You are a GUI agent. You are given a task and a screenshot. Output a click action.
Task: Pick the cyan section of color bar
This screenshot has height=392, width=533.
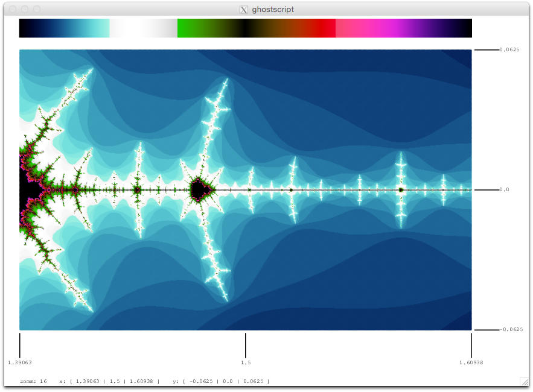pyautogui.click(x=95, y=28)
